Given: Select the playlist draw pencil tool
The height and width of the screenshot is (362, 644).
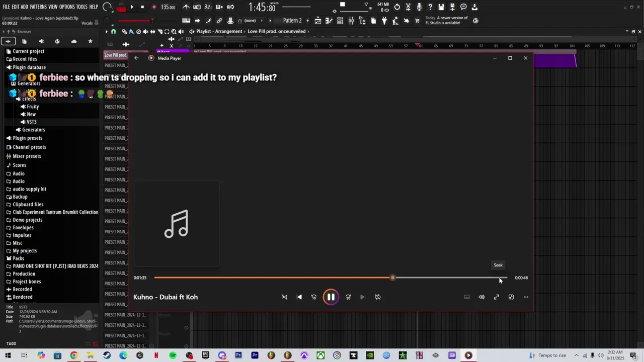Looking at the screenshot, I should click(125, 32).
